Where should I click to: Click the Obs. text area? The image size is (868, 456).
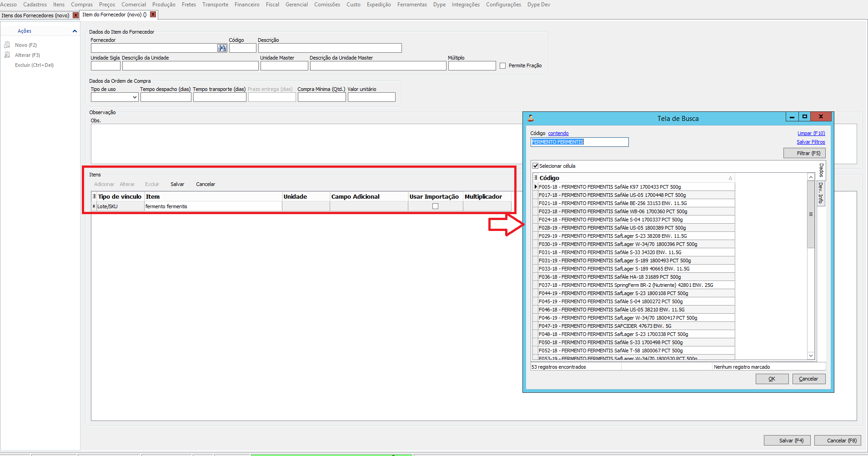pos(307,144)
